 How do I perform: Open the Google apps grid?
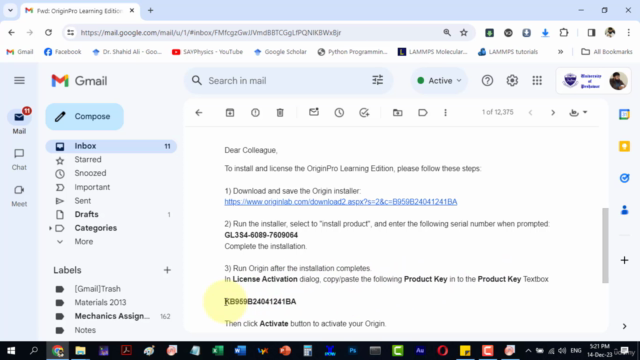537,81
